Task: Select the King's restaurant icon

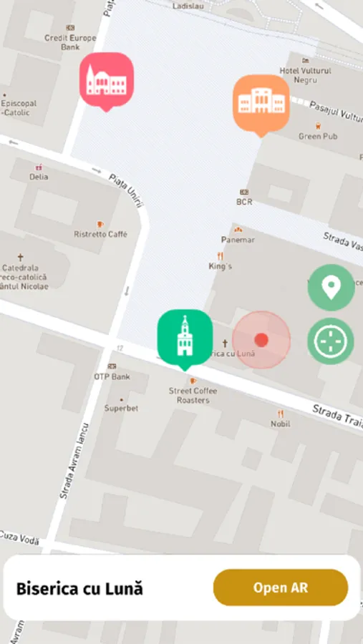Action: [x=221, y=256]
